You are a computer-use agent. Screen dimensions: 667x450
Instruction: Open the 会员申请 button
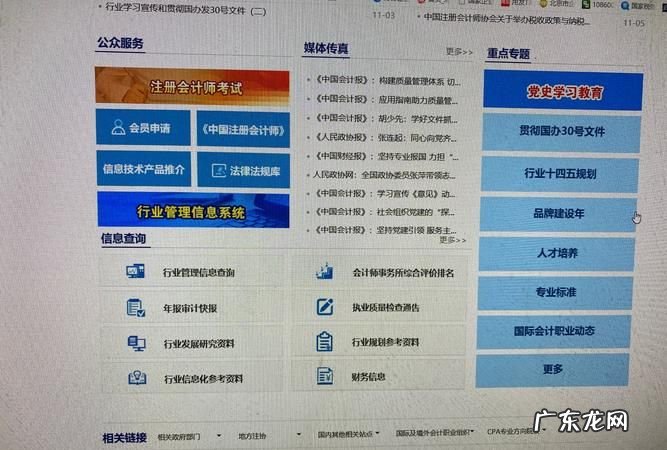pos(143,127)
